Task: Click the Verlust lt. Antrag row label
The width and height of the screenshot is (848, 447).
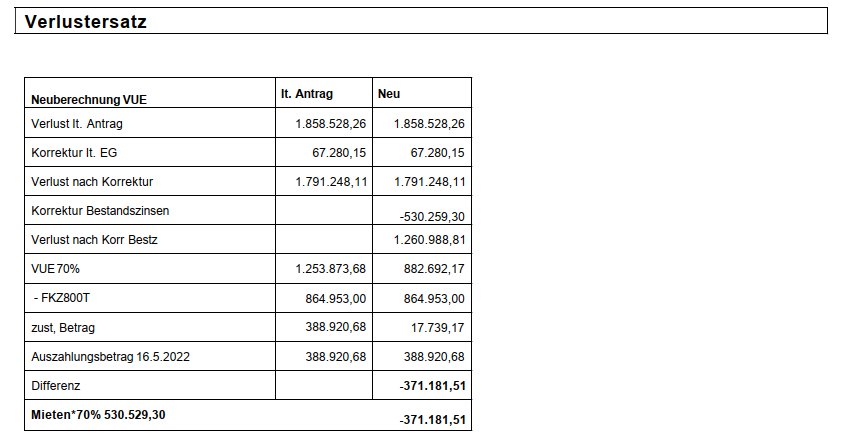Action: [77, 124]
